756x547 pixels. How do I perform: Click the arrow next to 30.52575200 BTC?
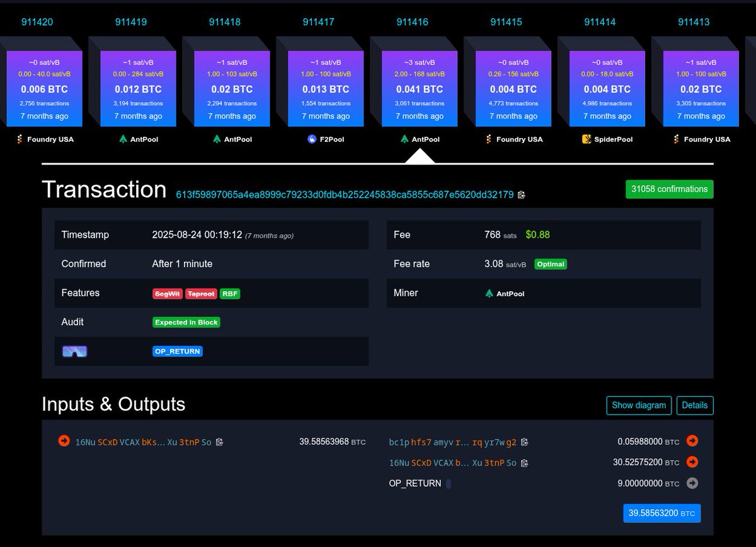point(692,462)
